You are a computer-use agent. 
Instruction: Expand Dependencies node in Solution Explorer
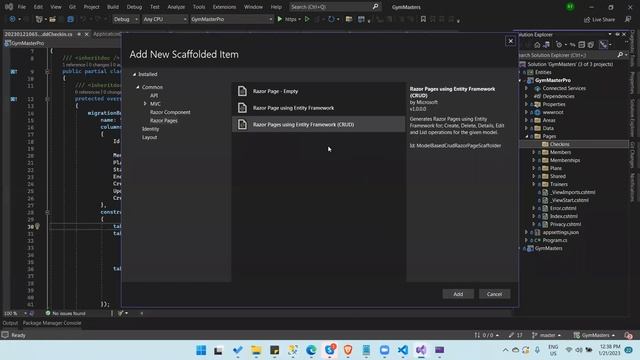(526, 96)
